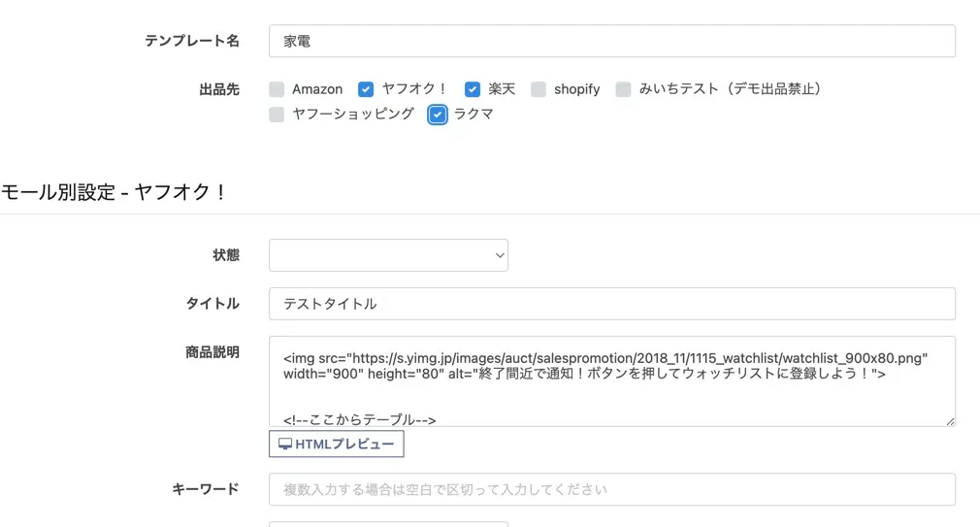Uncheck the ラクマ checkbox
This screenshot has width=980, height=527.
point(438,115)
